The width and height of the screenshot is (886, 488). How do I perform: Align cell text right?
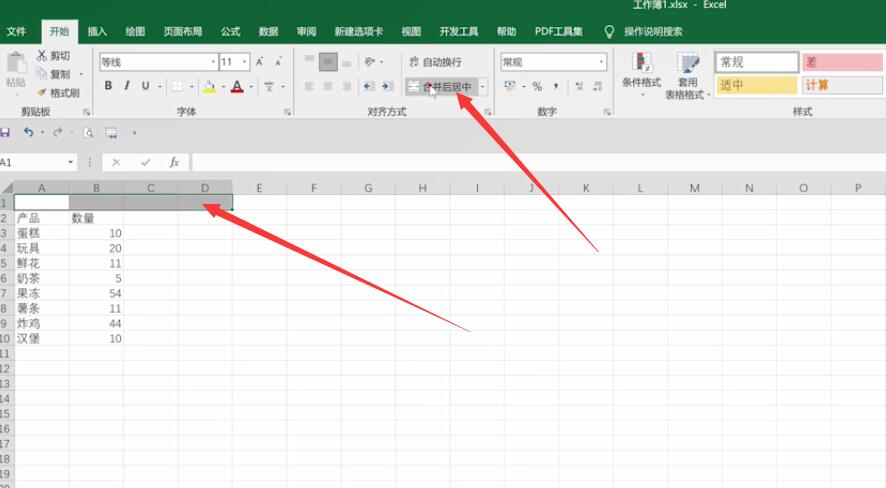347,86
